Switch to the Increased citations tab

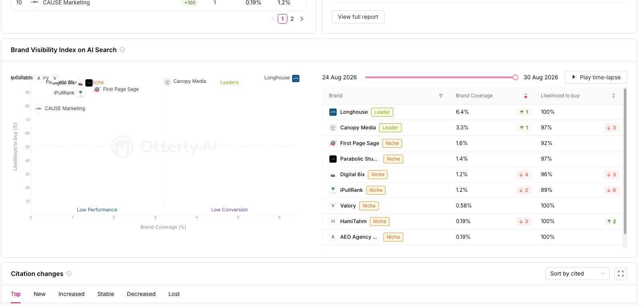click(71, 294)
